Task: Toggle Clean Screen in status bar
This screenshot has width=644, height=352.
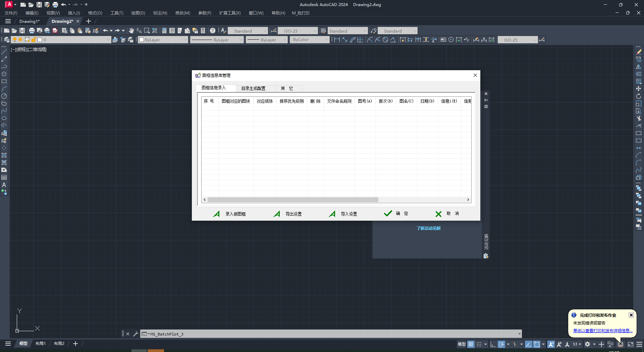Action: click(631, 344)
